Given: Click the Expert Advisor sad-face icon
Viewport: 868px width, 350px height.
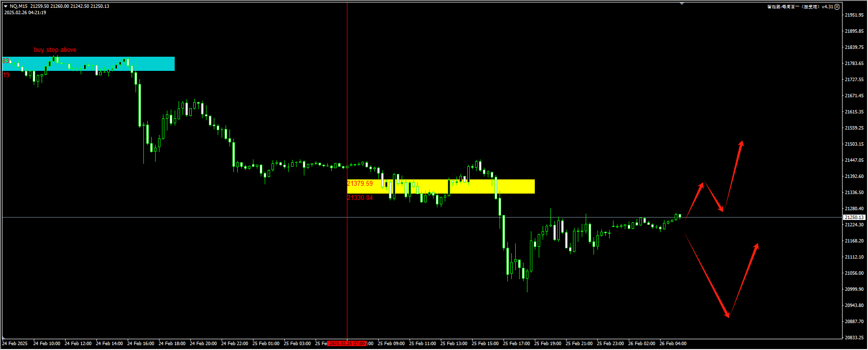Looking at the screenshot, I should 837,7.
